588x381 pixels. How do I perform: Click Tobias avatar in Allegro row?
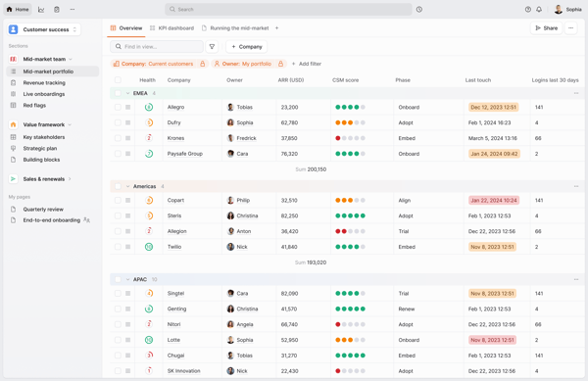point(230,107)
